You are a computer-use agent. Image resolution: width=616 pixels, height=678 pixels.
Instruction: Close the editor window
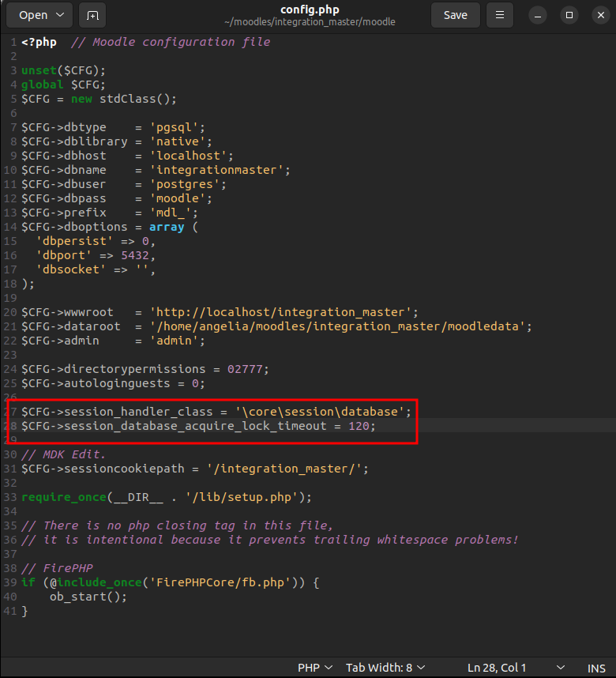tap(601, 15)
